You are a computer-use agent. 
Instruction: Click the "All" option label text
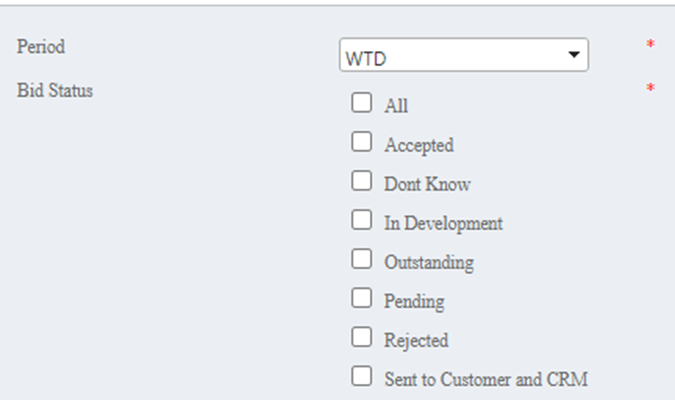tap(396, 106)
